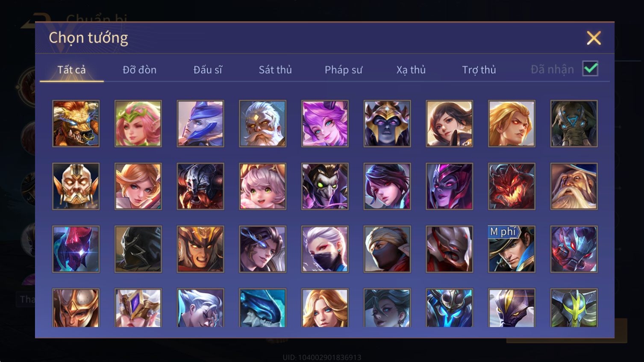Select the golden lion beast hero portrait
The height and width of the screenshot is (362, 644).
76,124
